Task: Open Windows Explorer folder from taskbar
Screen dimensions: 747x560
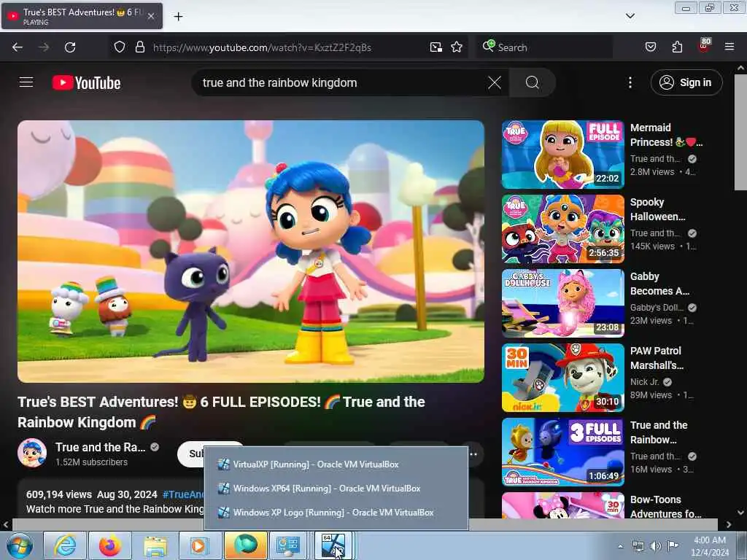Action: tap(155, 545)
